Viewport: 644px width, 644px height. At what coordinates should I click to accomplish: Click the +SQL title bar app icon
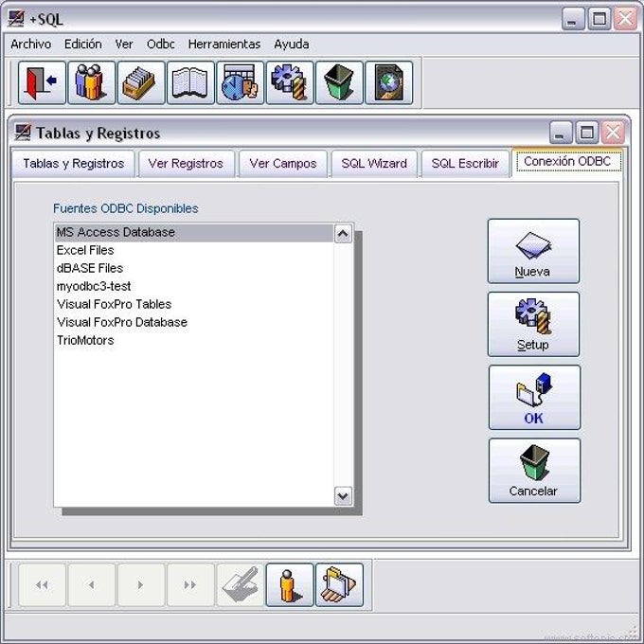[16, 19]
